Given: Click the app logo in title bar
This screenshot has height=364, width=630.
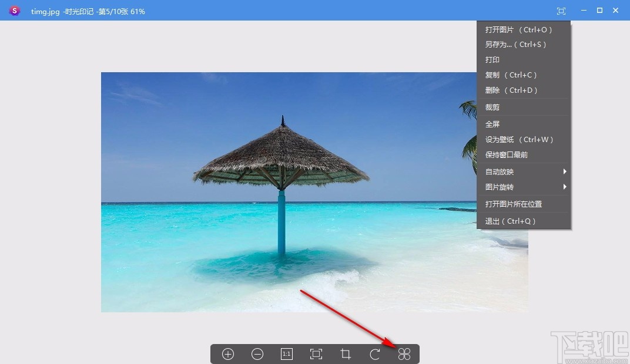Looking at the screenshot, I should click(15, 11).
